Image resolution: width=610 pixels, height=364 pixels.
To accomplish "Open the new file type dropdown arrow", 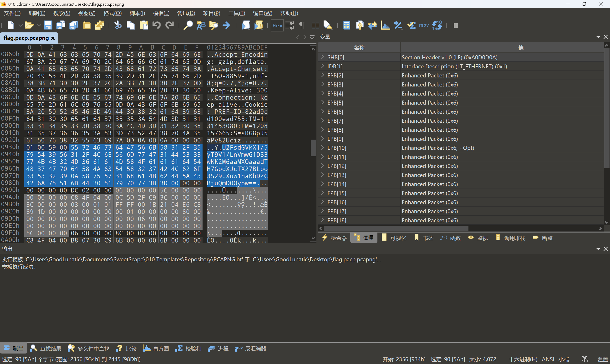I will pos(20,25).
